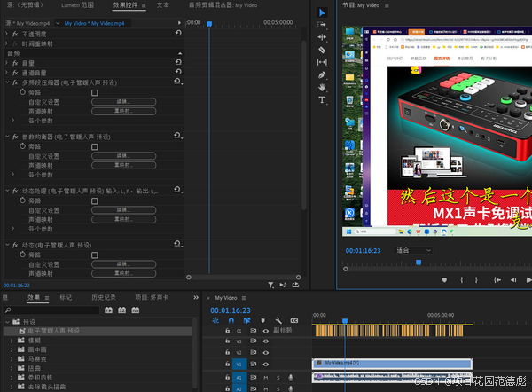Click the filter icon in Effect Controls

tap(270, 285)
